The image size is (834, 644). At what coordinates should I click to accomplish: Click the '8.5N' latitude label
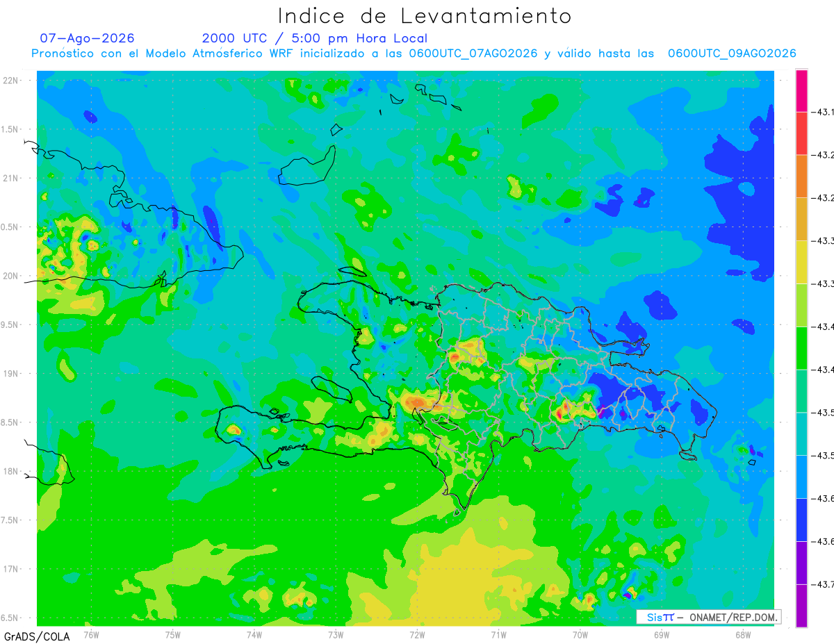10,422
